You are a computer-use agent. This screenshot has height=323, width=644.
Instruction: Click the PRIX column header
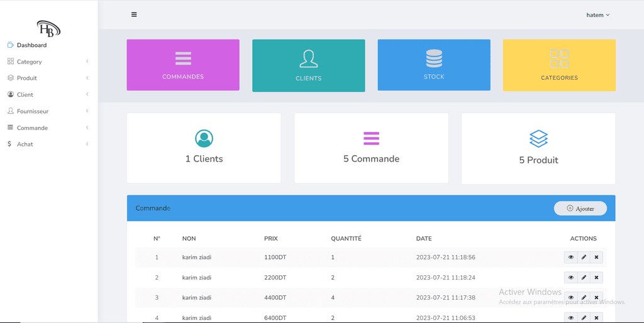point(271,238)
